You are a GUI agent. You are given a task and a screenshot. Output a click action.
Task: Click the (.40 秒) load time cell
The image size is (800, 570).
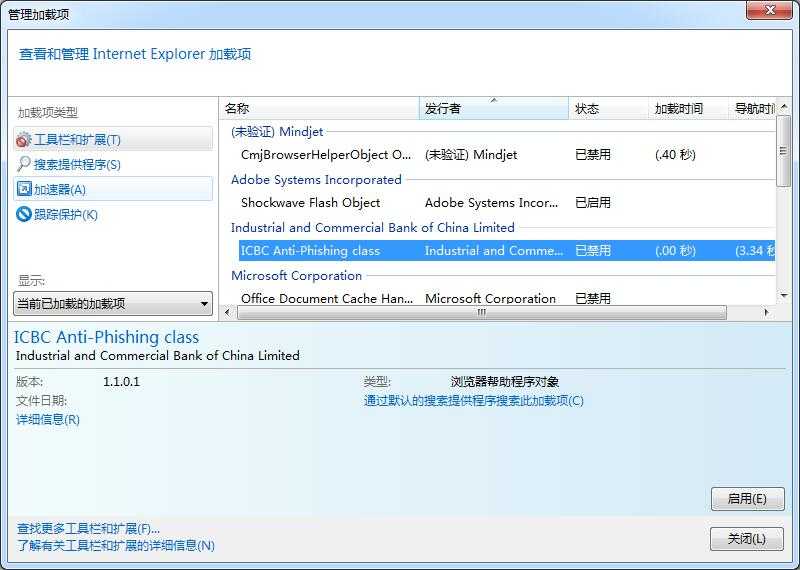pyautogui.click(x=676, y=155)
